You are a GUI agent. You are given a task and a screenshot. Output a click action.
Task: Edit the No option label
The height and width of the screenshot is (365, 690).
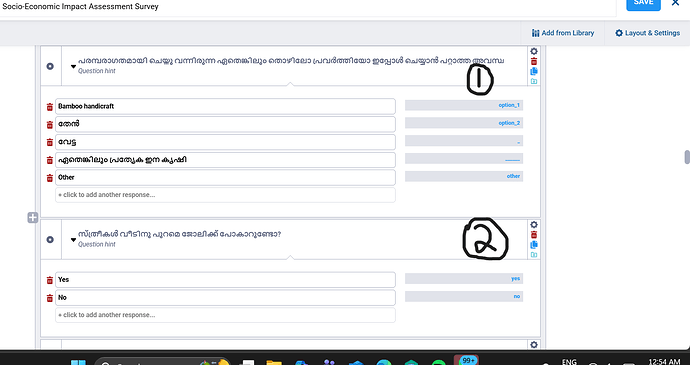pyautogui.click(x=225, y=298)
